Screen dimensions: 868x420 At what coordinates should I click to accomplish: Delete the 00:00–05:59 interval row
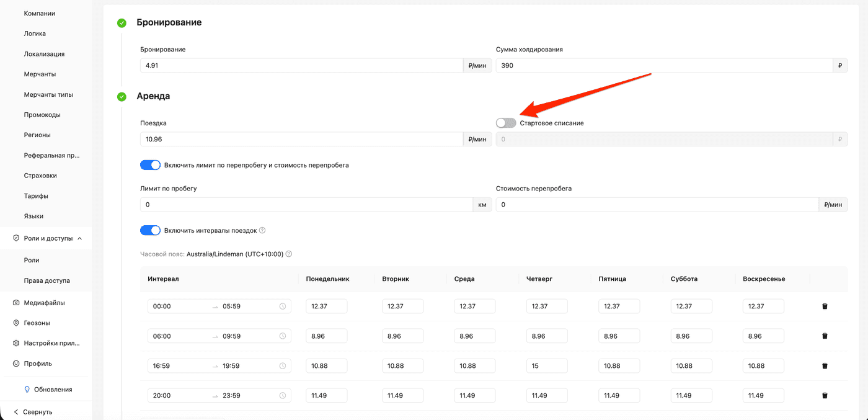[x=825, y=306]
